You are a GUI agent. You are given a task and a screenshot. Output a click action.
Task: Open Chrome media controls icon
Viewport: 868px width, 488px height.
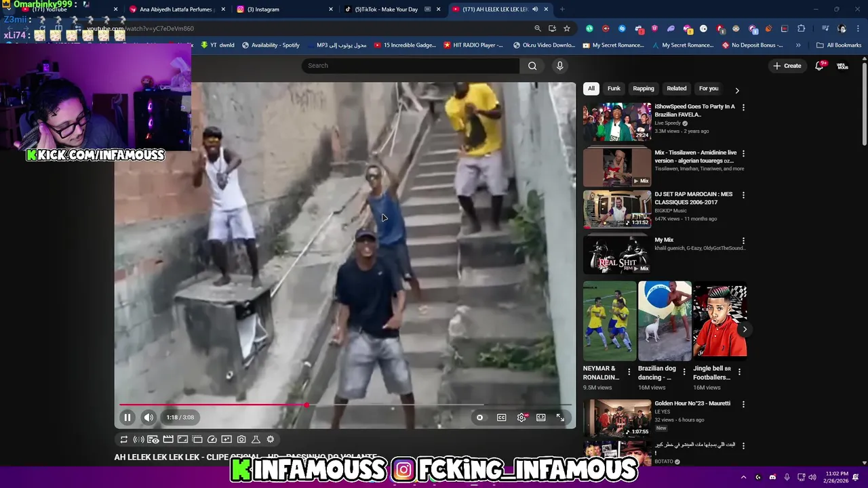[x=825, y=28]
